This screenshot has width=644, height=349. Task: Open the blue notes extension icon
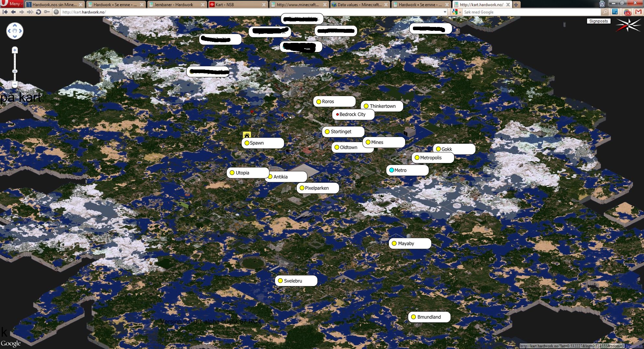tap(615, 12)
